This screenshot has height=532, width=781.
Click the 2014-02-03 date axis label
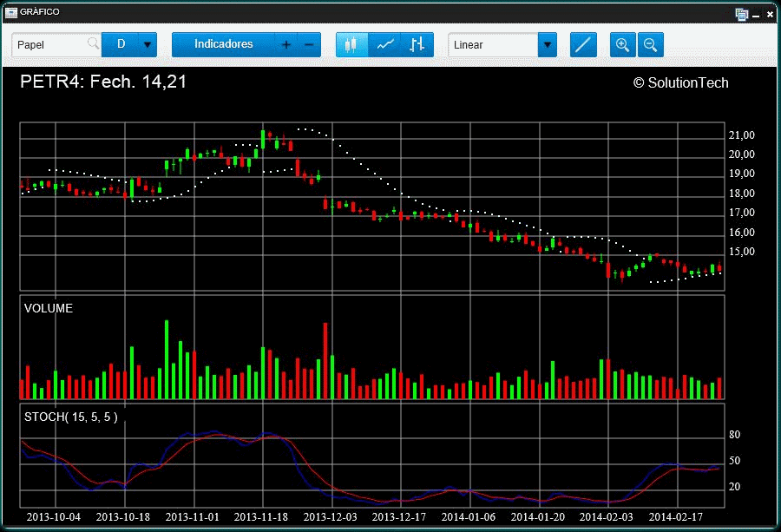[x=607, y=517]
